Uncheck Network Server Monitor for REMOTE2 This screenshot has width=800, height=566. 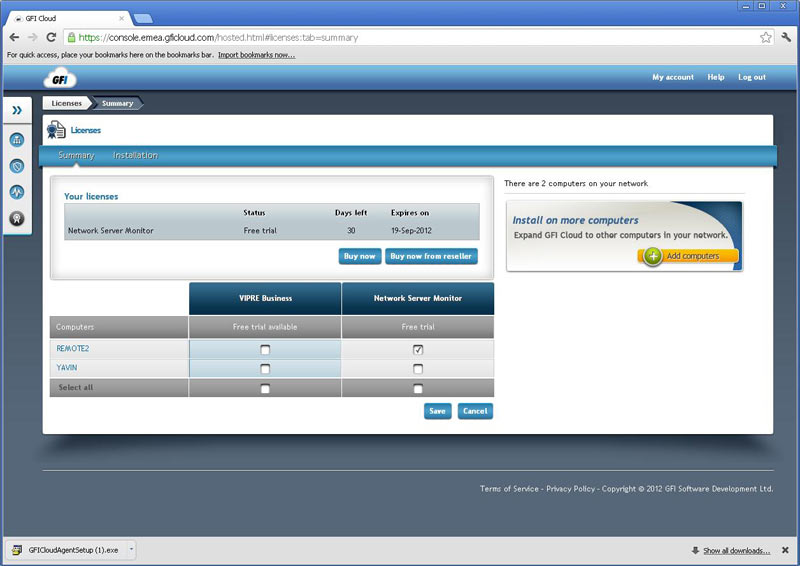[x=418, y=350]
